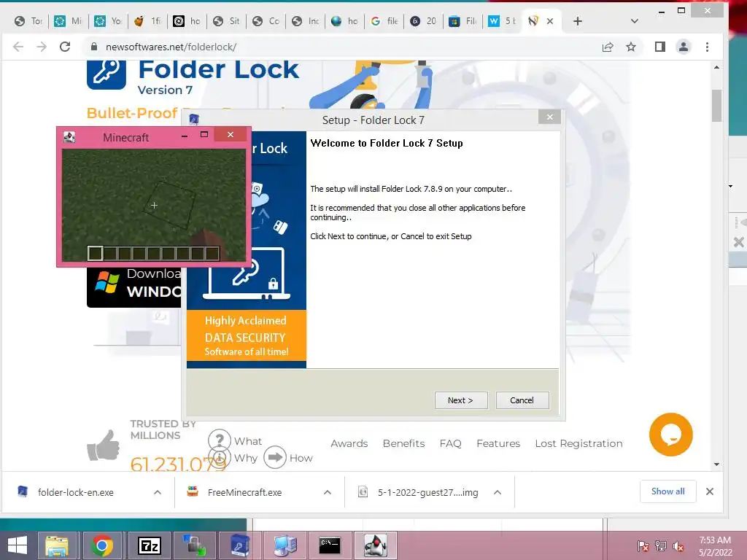The image size is (747, 560).
Task: Open Chrome profile avatar
Action: click(x=683, y=47)
